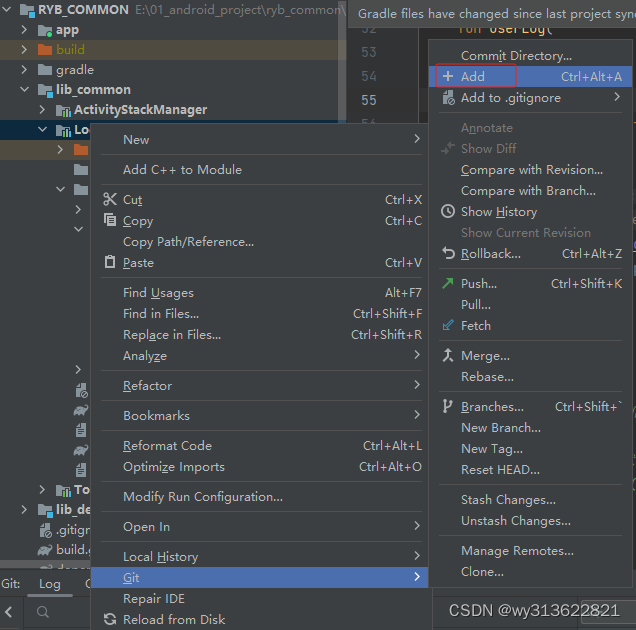Choose Rebase... from Git submenu
636x630 pixels.
[x=530, y=376]
